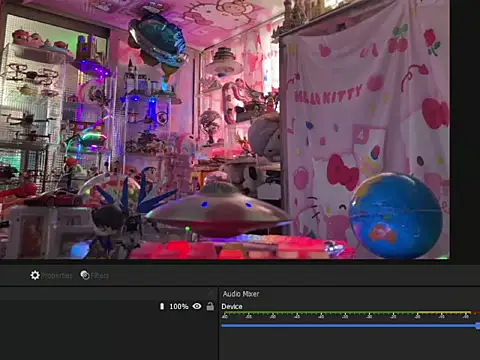Image resolution: width=480 pixels, height=360 pixels.
Task: Open source Properties via gear icon
Action: (x=35, y=275)
